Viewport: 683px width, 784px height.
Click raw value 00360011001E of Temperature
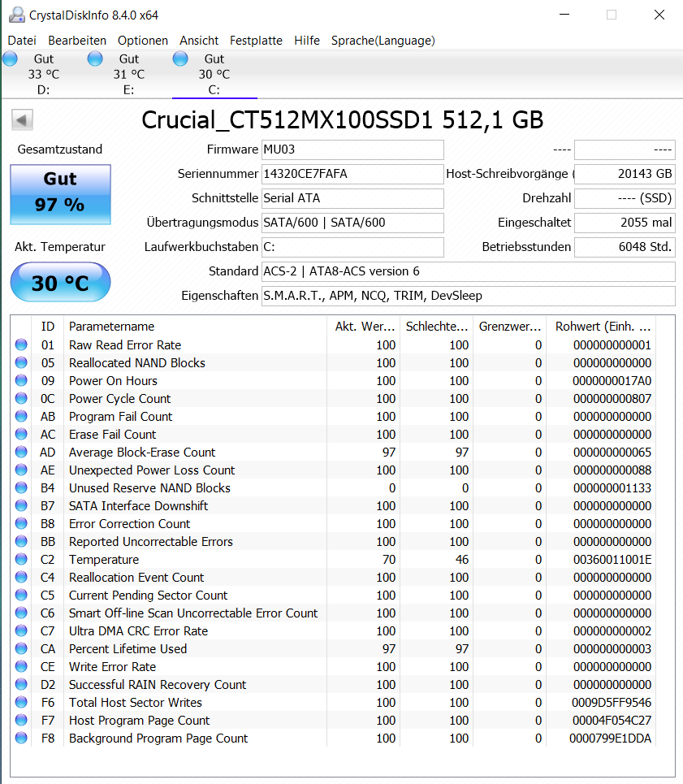612,560
